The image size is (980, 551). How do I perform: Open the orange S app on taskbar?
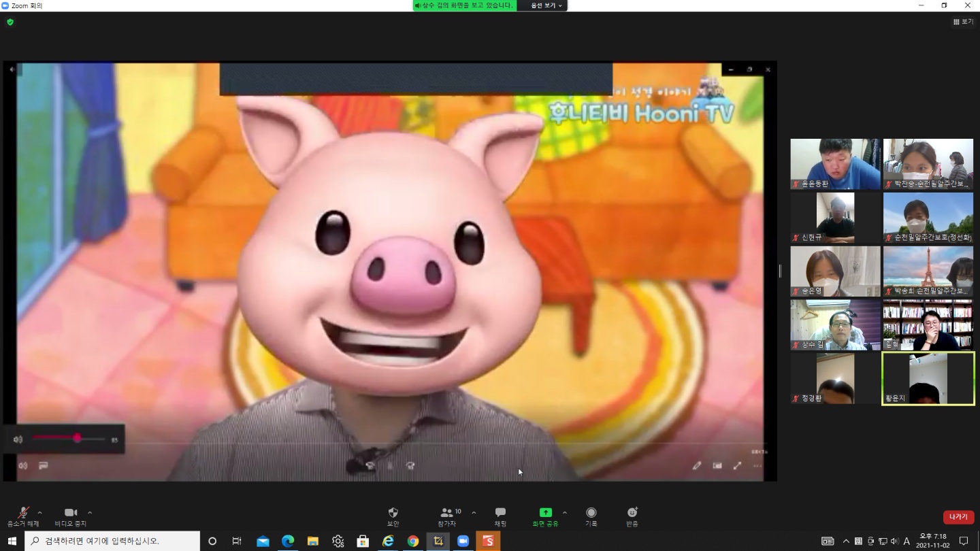click(x=488, y=541)
